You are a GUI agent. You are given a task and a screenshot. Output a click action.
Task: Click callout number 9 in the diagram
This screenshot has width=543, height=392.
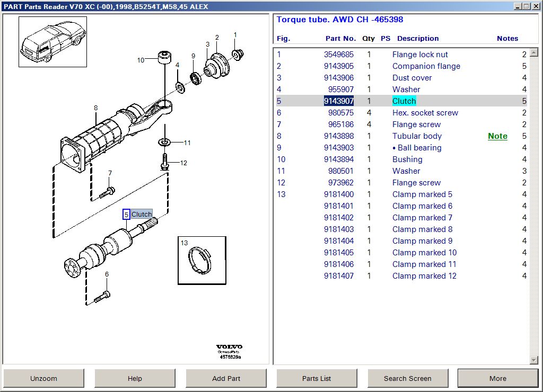pyautogui.click(x=193, y=56)
